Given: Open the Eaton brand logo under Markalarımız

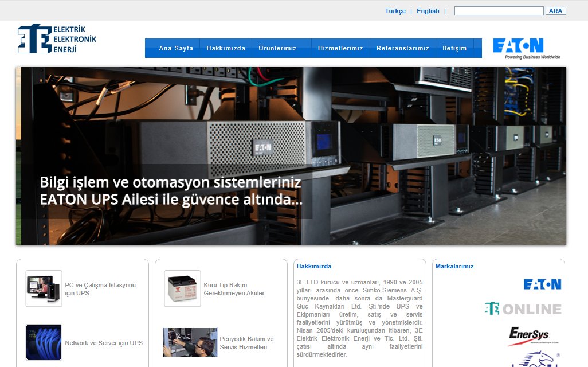Looking at the screenshot, I should pyautogui.click(x=542, y=284).
